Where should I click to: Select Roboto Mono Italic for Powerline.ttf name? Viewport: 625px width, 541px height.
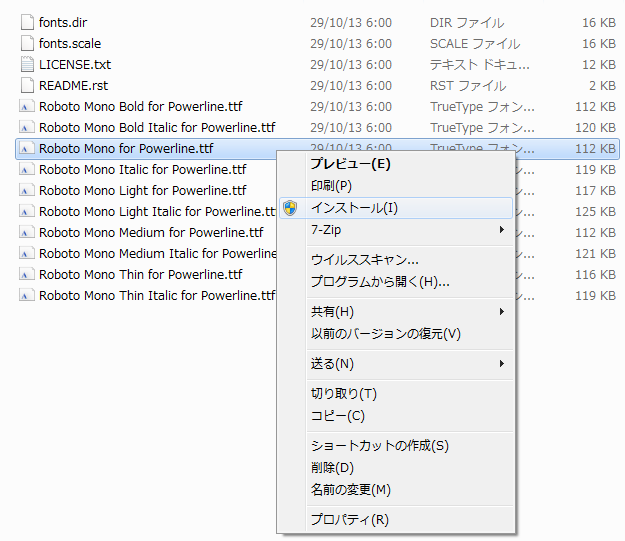tap(143, 169)
